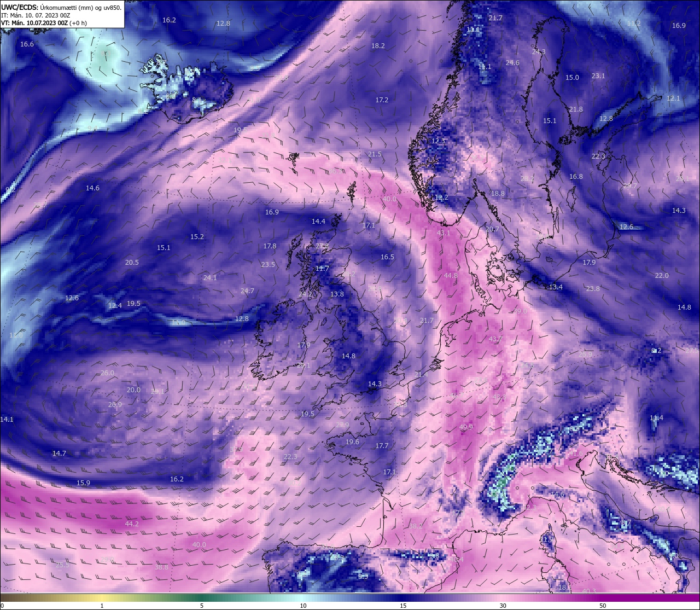Screen dimensions: 700x610
Task: Click the value 14.7 in the lower left
Action: point(59,454)
